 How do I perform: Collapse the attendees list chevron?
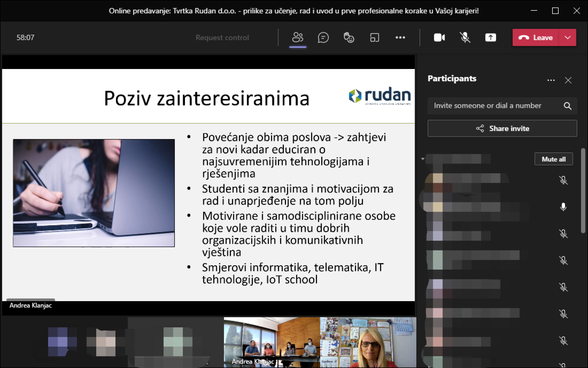click(x=423, y=159)
